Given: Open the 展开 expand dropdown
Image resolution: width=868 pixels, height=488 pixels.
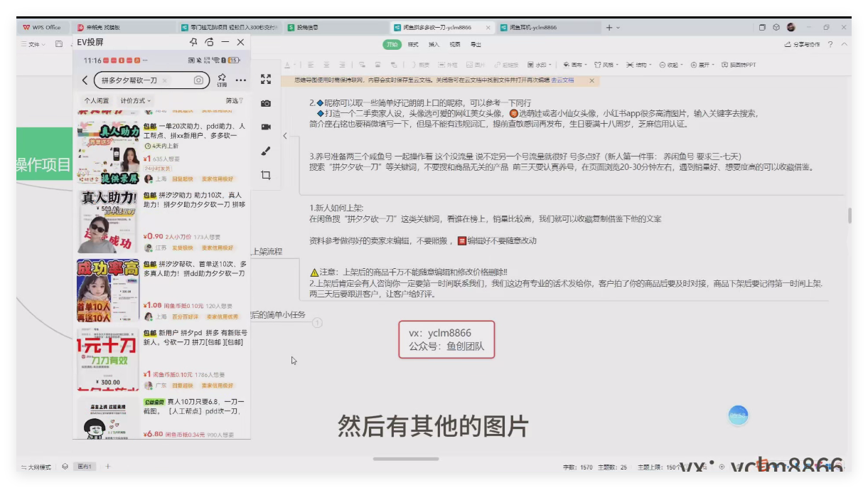Looking at the screenshot, I should pos(702,65).
